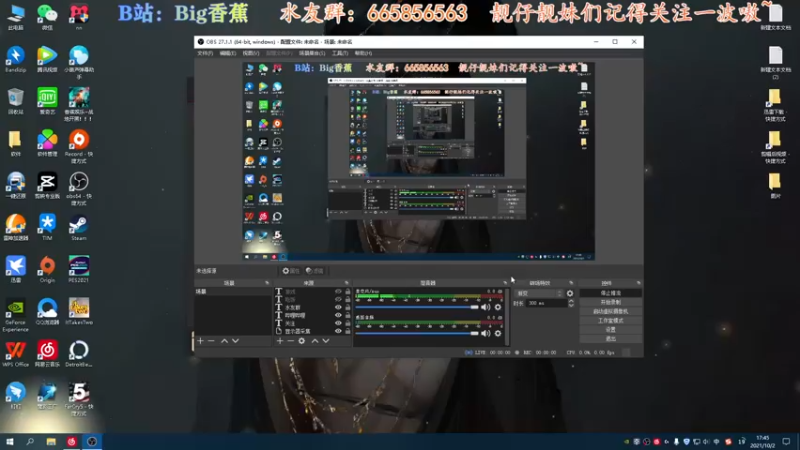Open the microphone audio settings gear

(498, 307)
